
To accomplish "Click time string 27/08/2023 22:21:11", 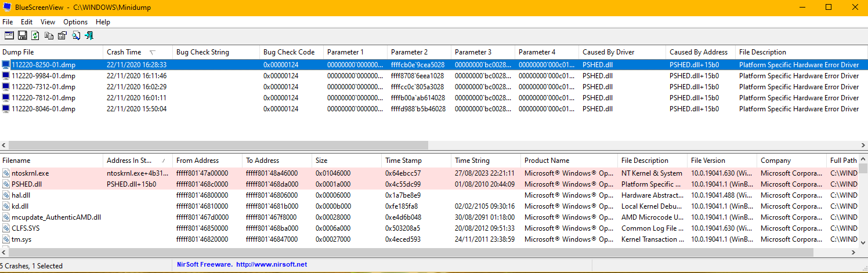I will pos(484,173).
